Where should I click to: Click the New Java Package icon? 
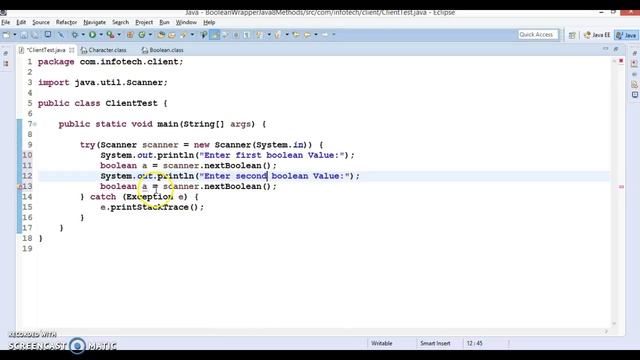tap(130, 35)
